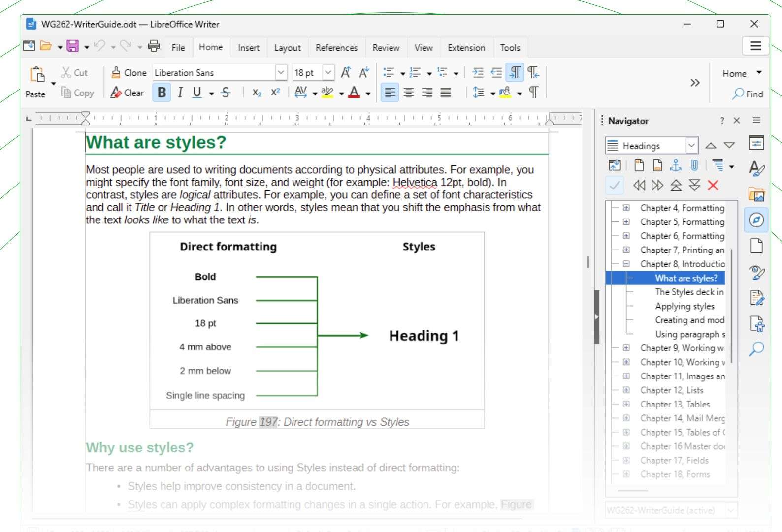
Task: Click the Find button
Action: tap(748, 94)
